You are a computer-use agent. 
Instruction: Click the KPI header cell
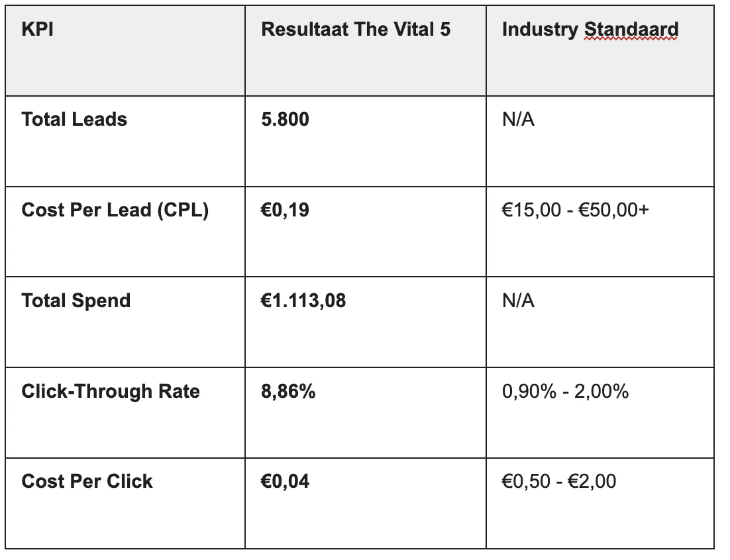125,51
